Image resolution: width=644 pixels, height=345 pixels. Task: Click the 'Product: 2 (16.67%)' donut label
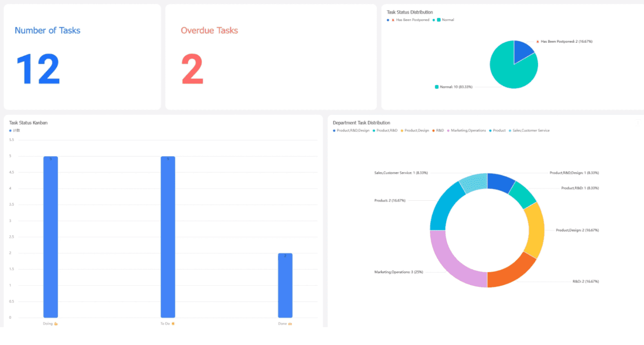pos(390,200)
